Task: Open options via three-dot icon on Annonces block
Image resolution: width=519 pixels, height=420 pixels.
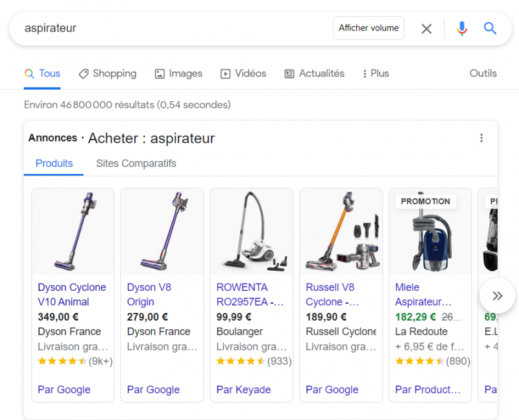Action: point(481,138)
